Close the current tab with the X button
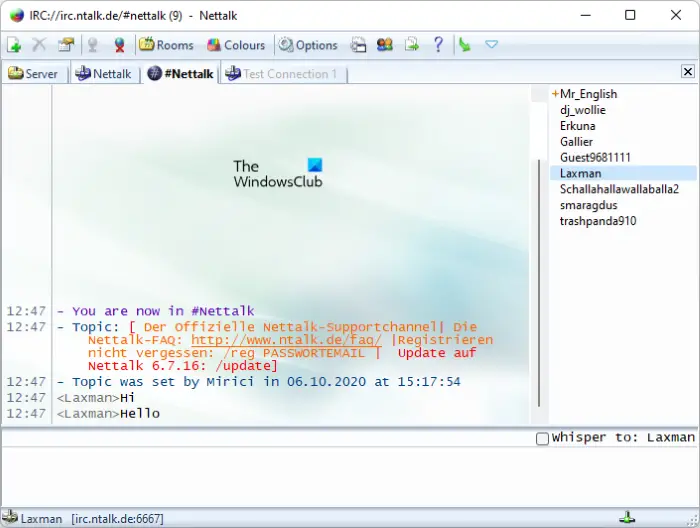 point(688,71)
